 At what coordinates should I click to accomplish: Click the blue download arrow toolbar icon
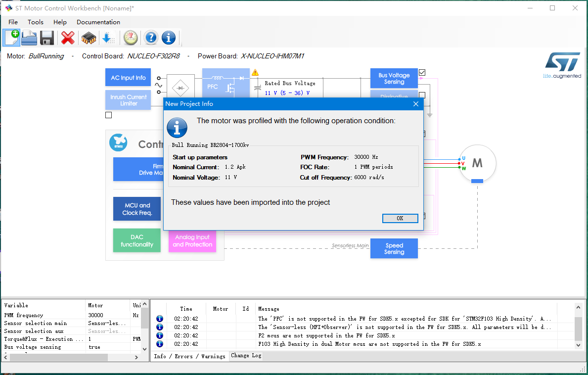(108, 38)
